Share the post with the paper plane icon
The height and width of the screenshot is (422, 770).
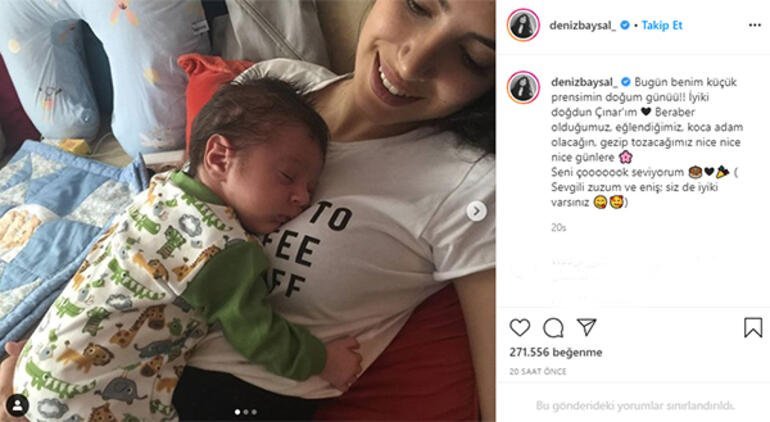(x=586, y=327)
